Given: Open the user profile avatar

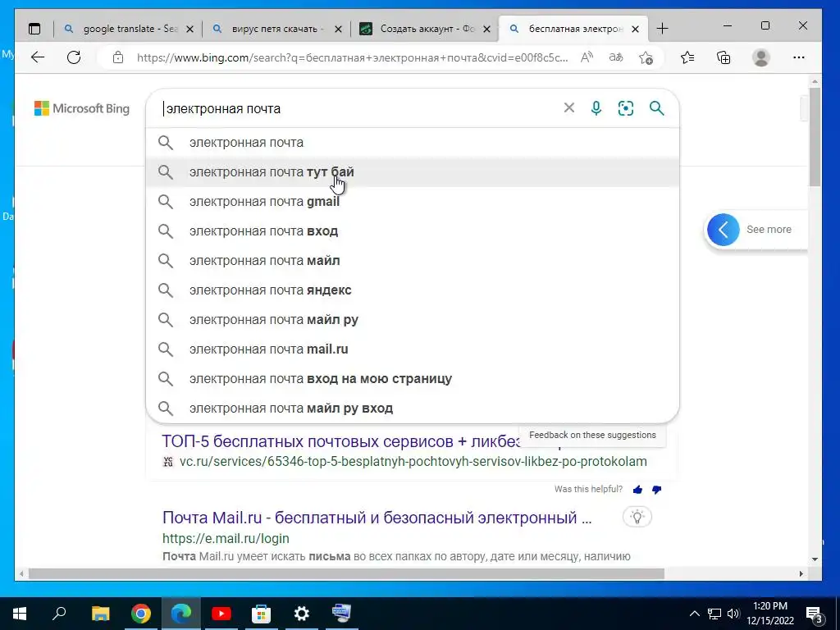Looking at the screenshot, I should [760, 57].
